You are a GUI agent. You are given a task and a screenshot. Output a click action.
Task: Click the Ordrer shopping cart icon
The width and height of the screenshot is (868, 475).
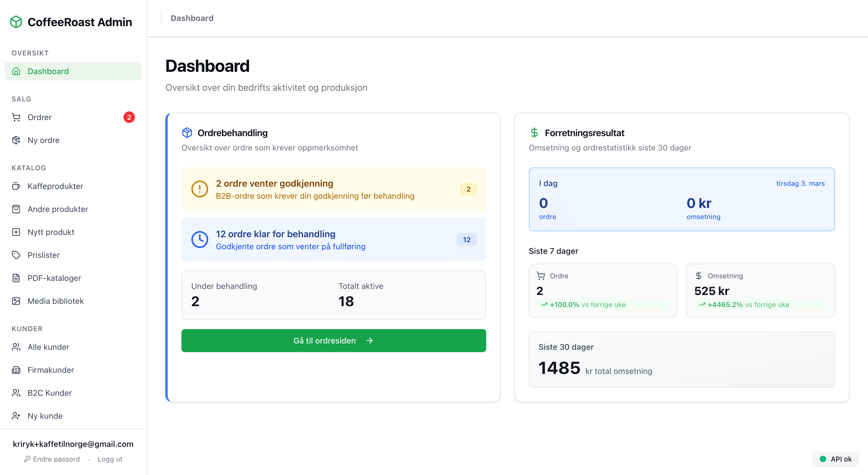(x=17, y=117)
